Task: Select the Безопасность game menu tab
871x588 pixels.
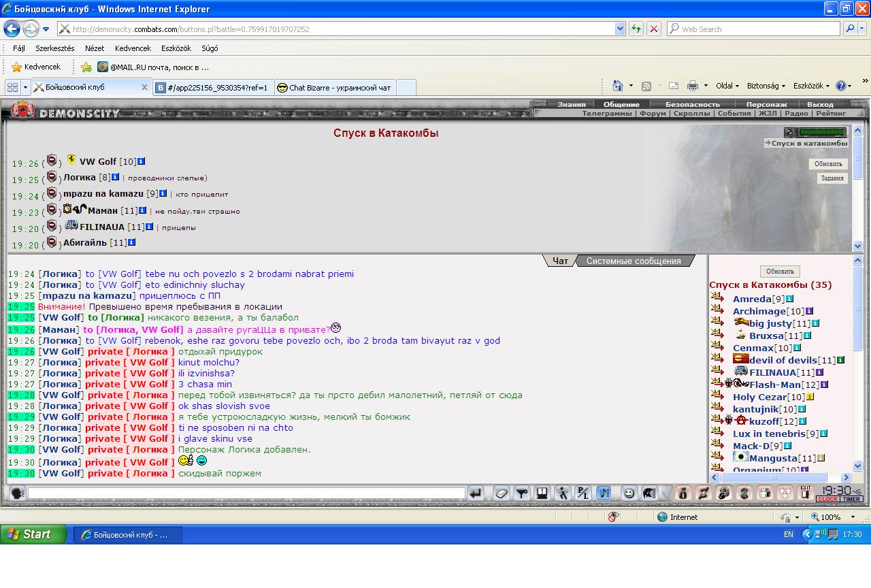Action: [692, 104]
